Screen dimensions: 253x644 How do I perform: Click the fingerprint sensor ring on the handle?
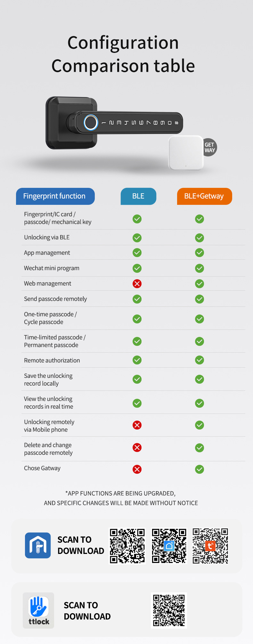click(91, 122)
